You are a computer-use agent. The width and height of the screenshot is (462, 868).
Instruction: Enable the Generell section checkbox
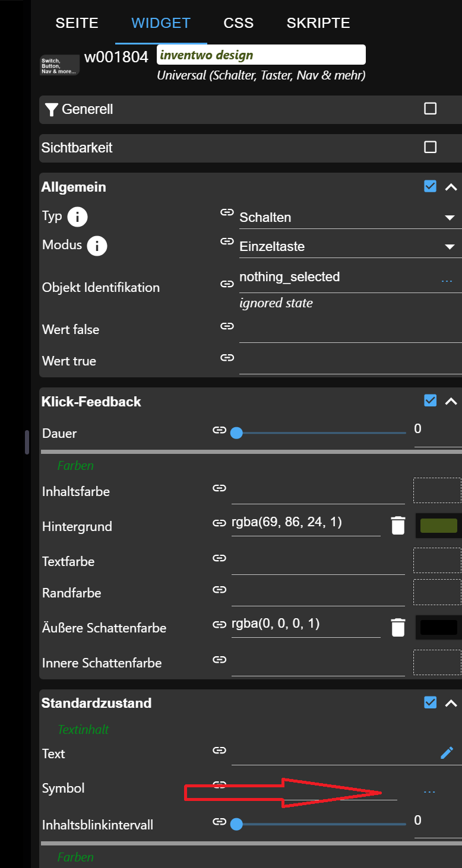[x=431, y=109]
